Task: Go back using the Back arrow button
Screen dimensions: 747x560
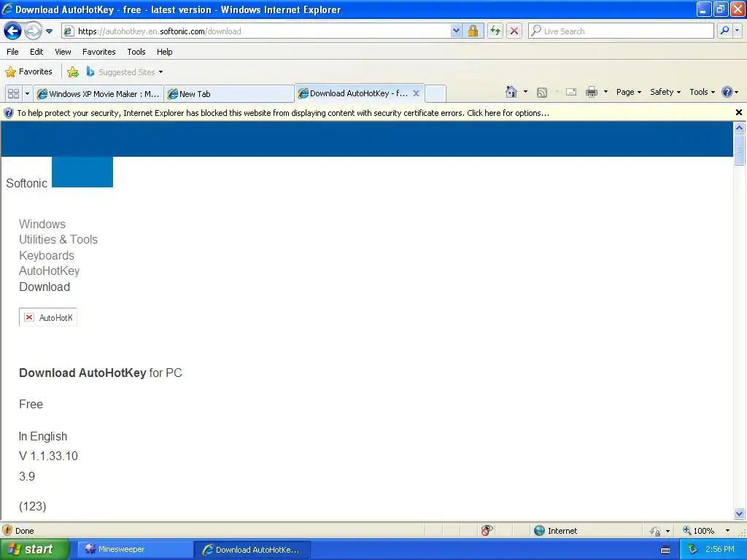Action: [x=13, y=31]
